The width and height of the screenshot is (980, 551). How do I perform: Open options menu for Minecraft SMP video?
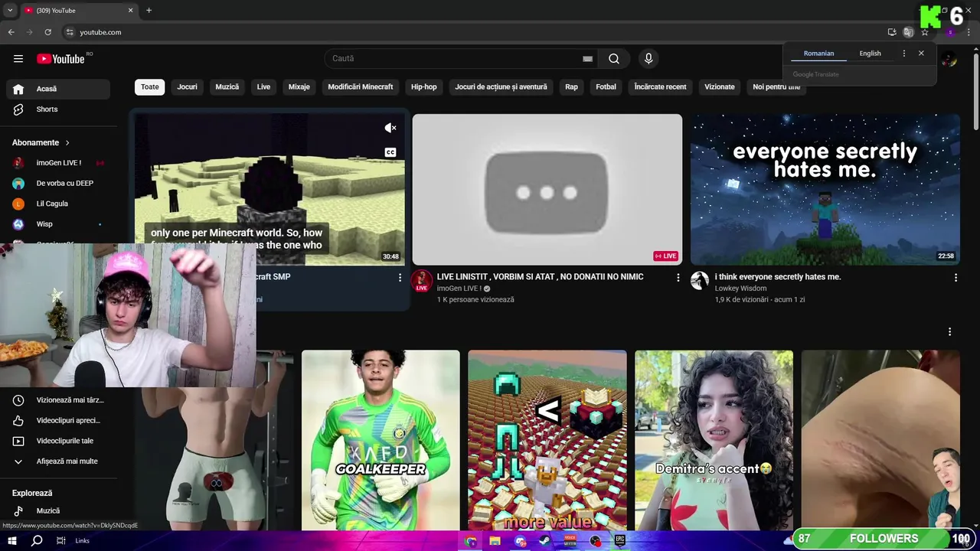400,278
